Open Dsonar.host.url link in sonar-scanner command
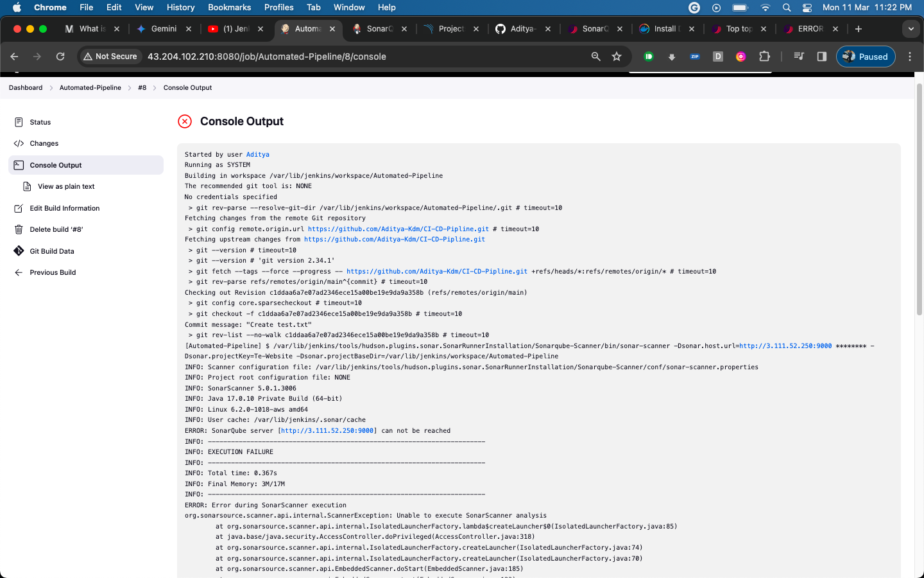The height and width of the screenshot is (578, 924). tap(785, 346)
